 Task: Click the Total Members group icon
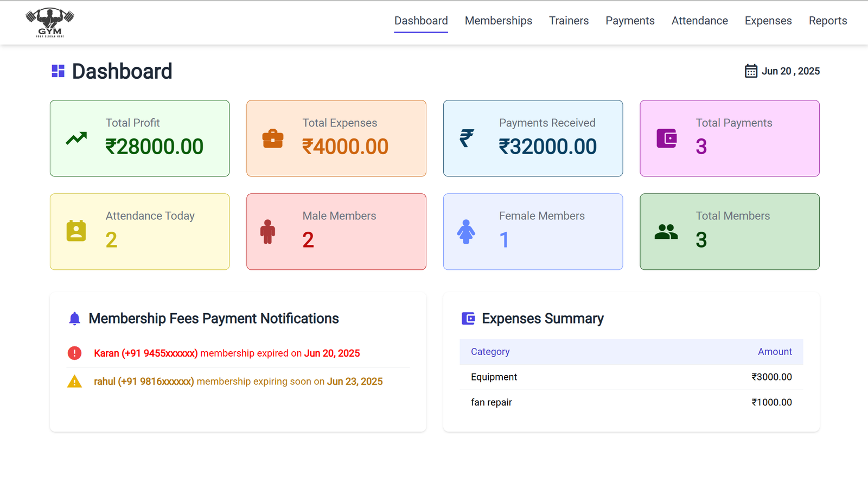coord(666,232)
